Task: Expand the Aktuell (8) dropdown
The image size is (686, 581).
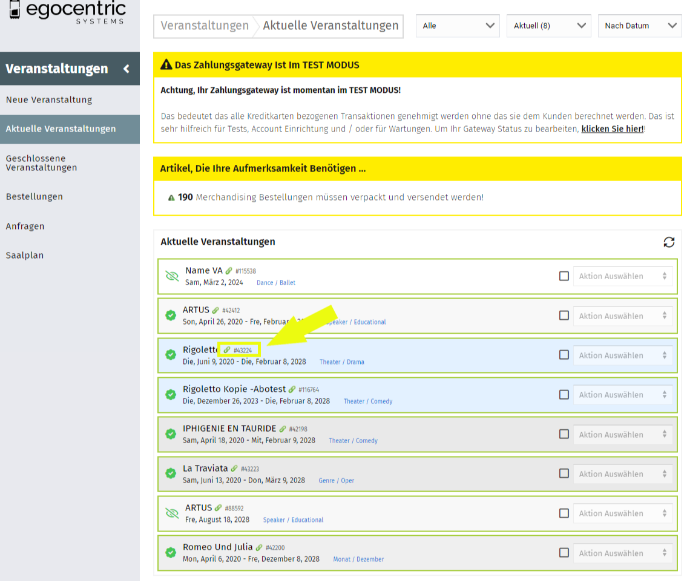Action: point(549,25)
